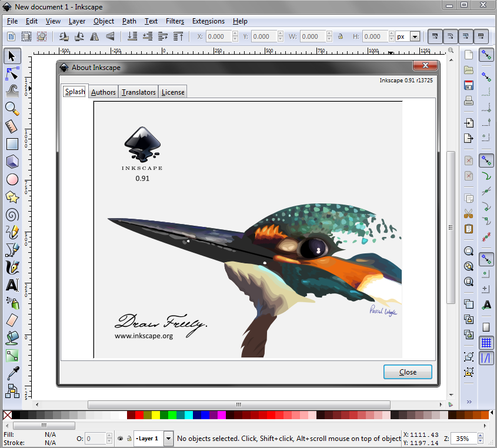Lock the current layer in the statusbar
497x448 pixels.
tap(130, 438)
